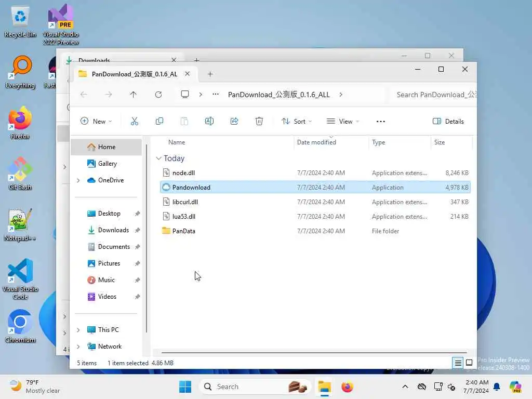The height and width of the screenshot is (399, 532).
Task: Open notifications bell in system tray
Action: (x=497, y=387)
